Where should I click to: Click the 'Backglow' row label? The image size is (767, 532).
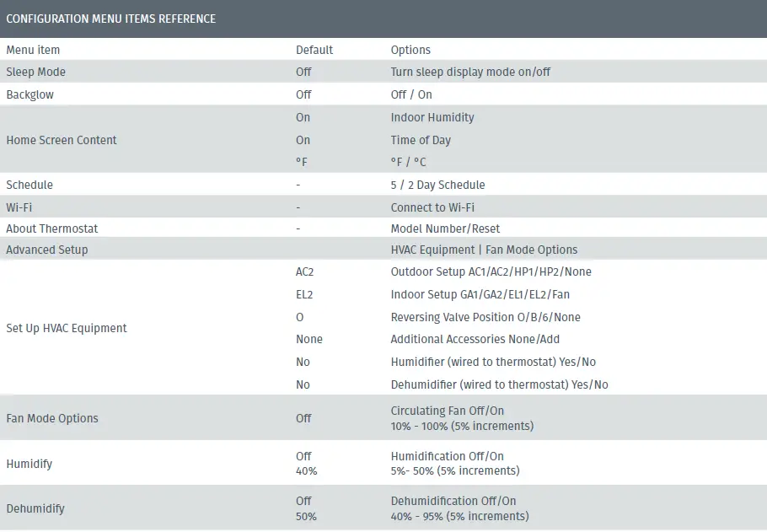click(x=29, y=94)
